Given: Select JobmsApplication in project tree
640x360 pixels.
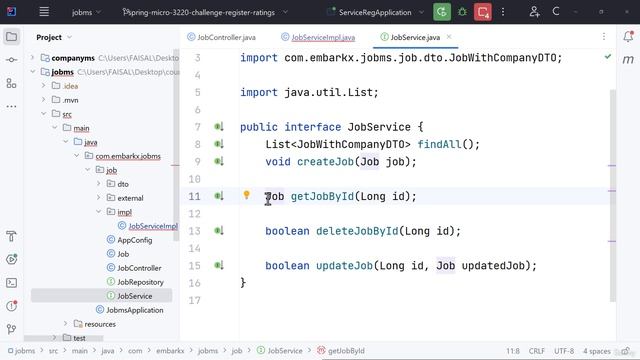Looking at the screenshot, I should (x=129, y=310).
